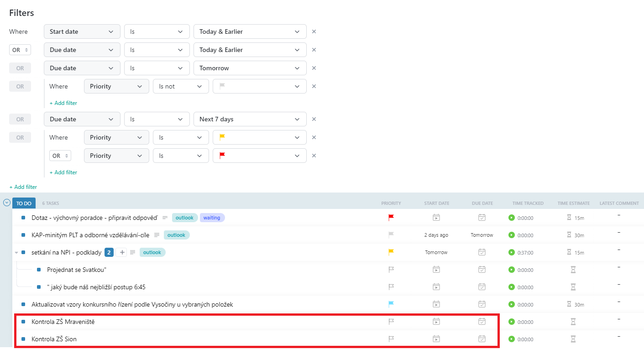Open subtask count badge on setkání na NPI
The height and width of the screenshot is (349, 644).
click(x=109, y=252)
